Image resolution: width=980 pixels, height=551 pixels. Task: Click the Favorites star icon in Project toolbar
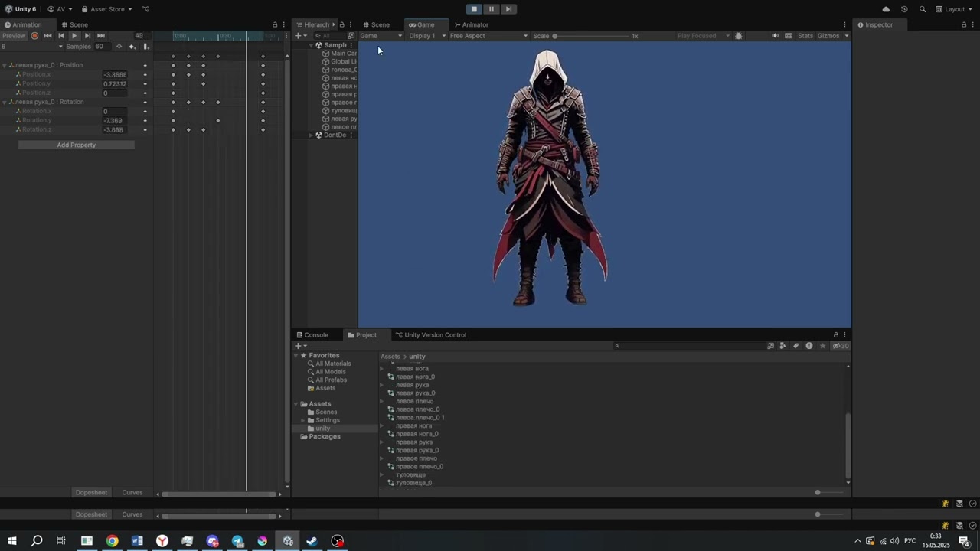tap(823, 346)
